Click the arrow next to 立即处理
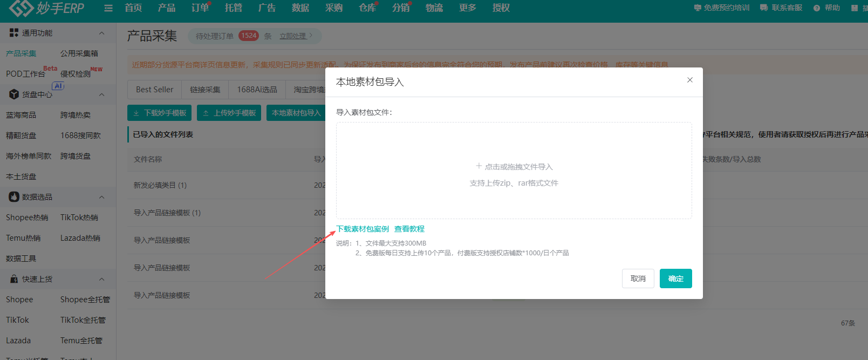The width and height of the screenshot is (868, 360). pos(311,36)
